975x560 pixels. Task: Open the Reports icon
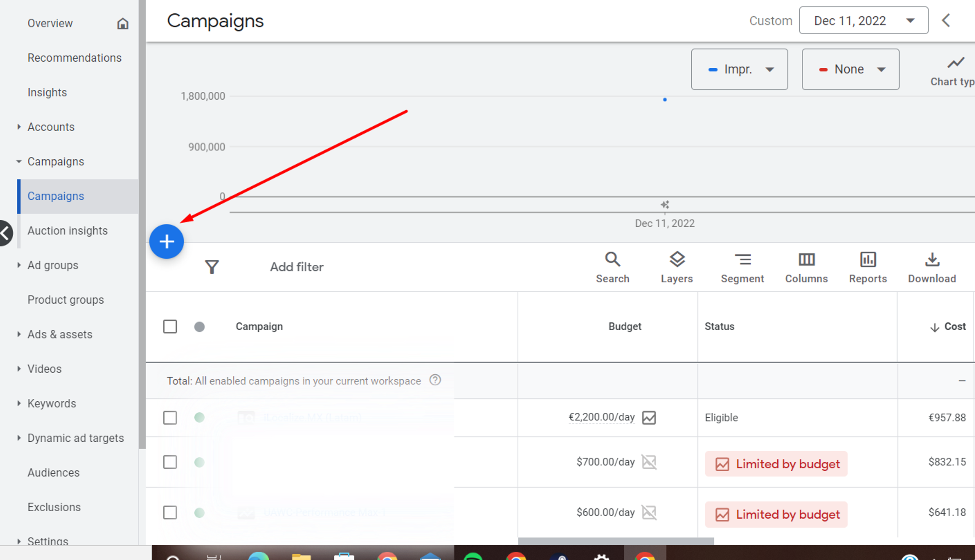[x=868, y=267]
